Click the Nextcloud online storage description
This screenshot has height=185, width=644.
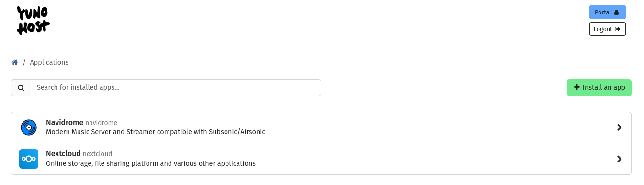click(151, 163)
